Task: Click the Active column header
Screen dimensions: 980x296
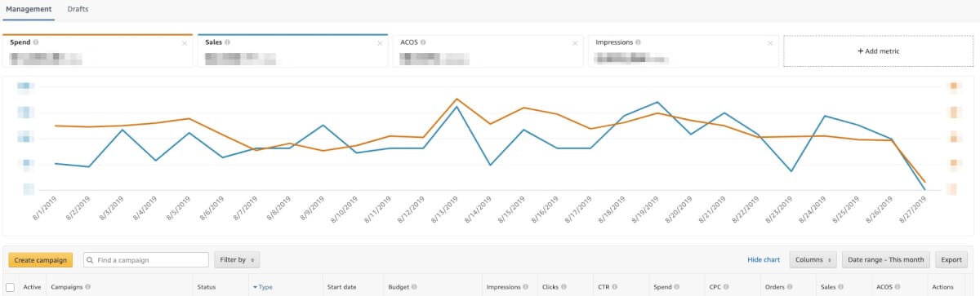Action: pyautogui.click(x=32, y=287)
